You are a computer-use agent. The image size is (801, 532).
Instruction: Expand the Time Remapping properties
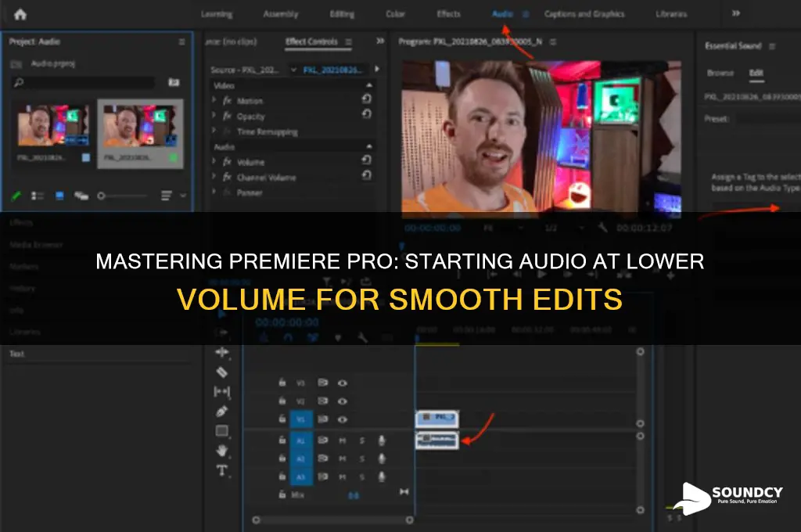[x=214, y=131]
